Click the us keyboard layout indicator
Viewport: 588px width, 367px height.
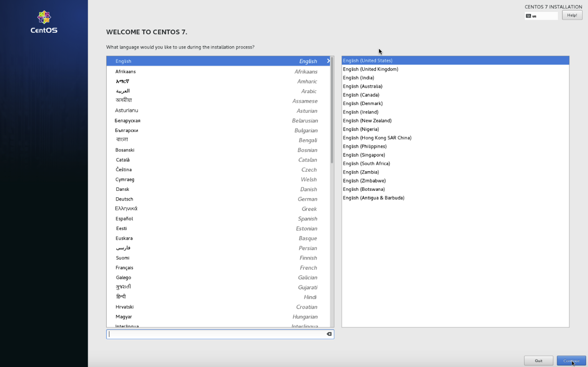tap(541, 16)
